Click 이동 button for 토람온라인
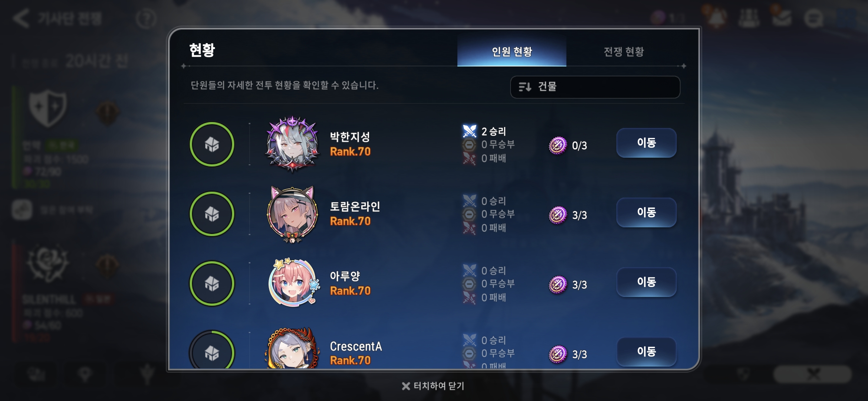The width and height of the screenshot is (868, 401). pyautogui.click(x=646, y=212)
